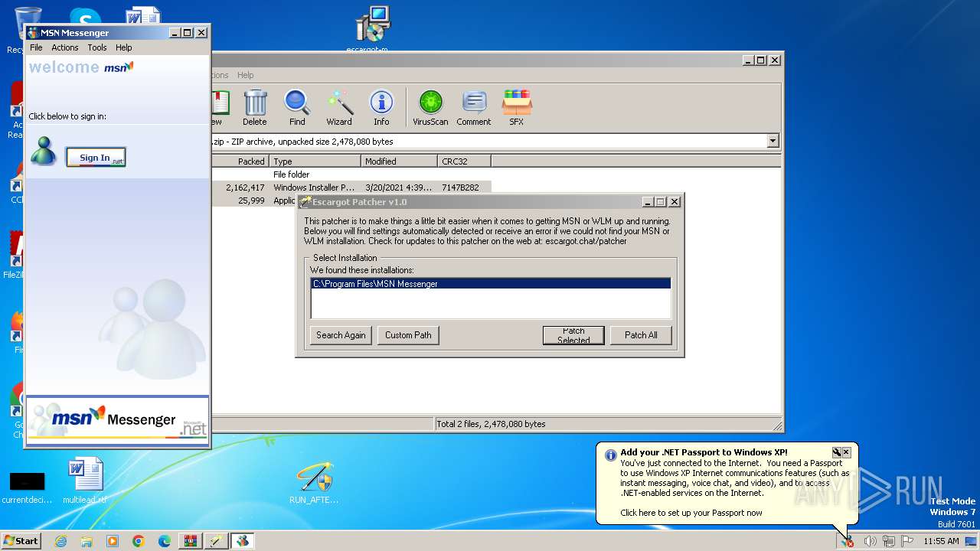
Task: Sort by Type column header
Action: point(315,161)
